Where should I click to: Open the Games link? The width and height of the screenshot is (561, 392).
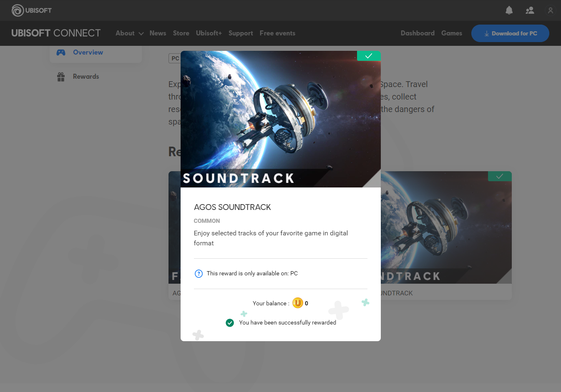click(452, 33)
